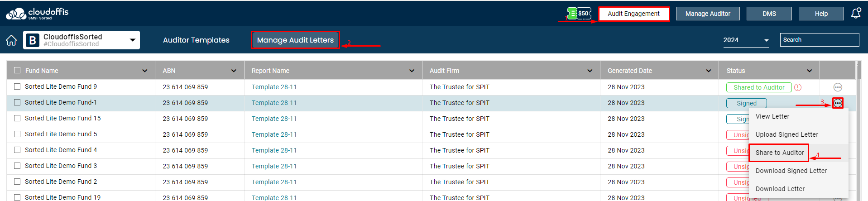Screen dimensions: 868x201
Task: Open the Fund Name column filter arrow
Action: point(145,71)
